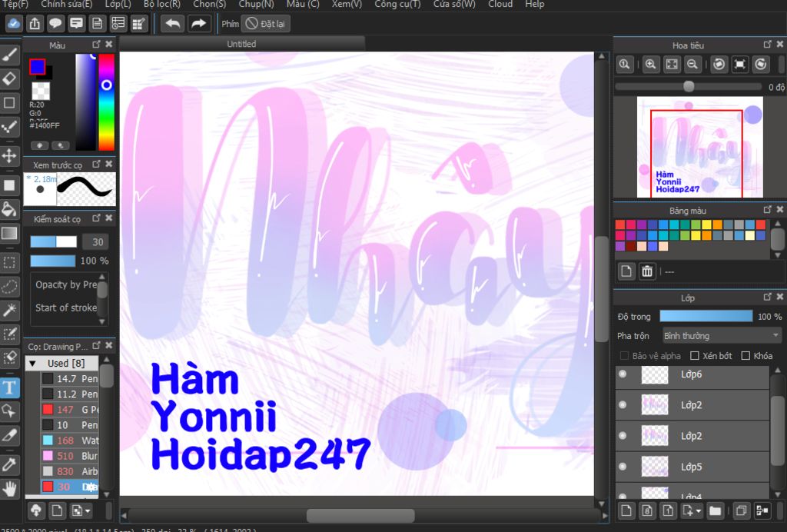This screenshot has height=532, width=787.
Task: Click the navigator preview thumbnail
Action: tap(699, 147)
